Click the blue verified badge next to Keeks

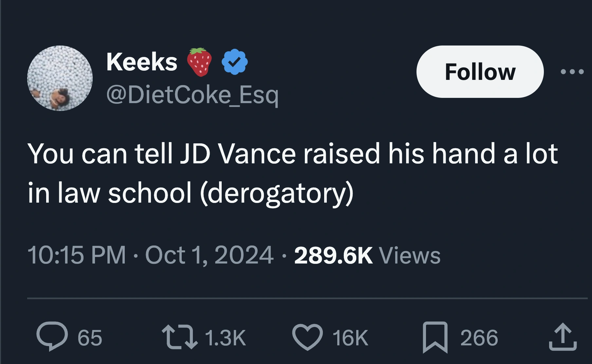tap(234, 62)
